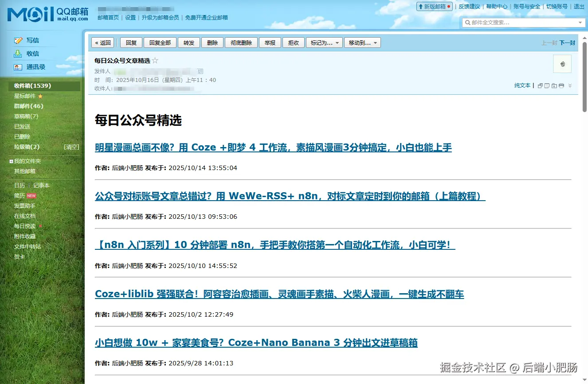Switch to 新版邮箱 button
The image size is (588, 384).
pos(435,7)
